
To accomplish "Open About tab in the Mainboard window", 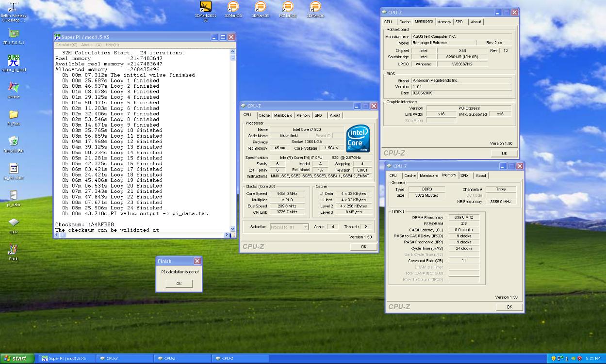I will (x=476, y=22).
